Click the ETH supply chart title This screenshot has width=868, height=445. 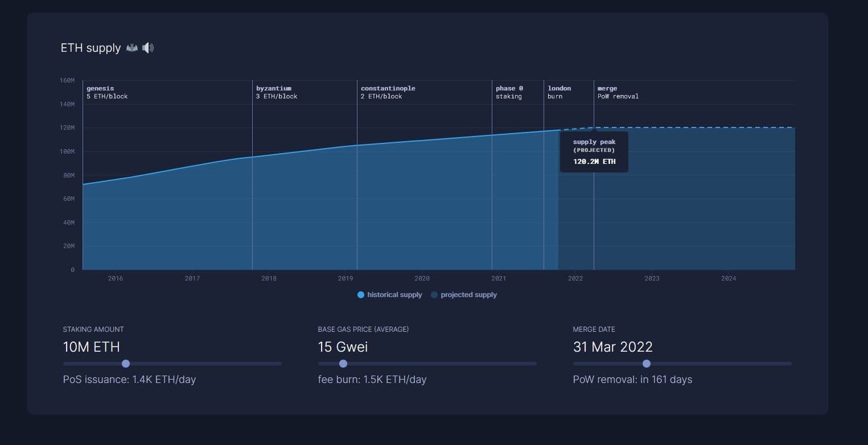pos(90,48)
